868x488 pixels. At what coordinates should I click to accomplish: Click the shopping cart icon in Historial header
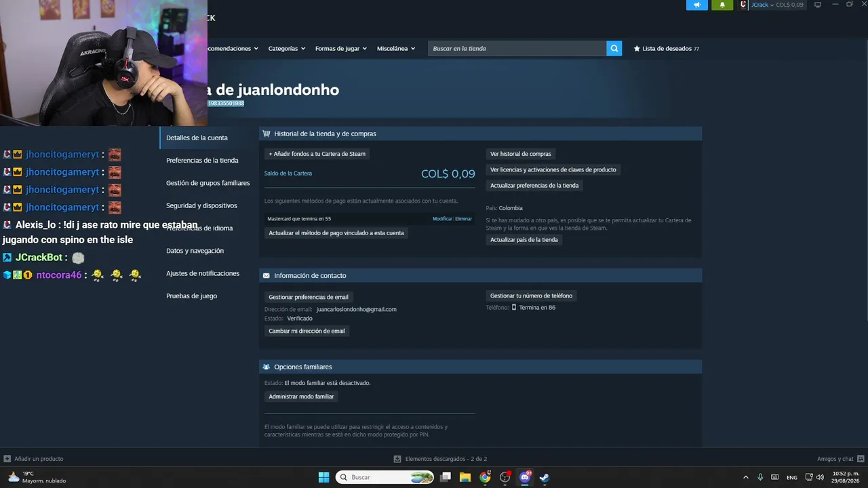tap(267, 134)
